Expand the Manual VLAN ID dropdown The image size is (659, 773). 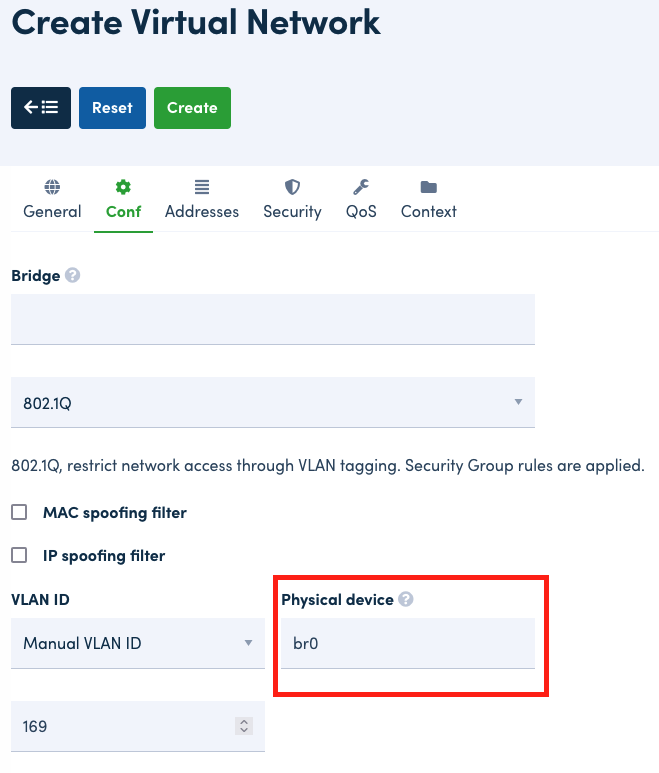(x=137, y=643)
